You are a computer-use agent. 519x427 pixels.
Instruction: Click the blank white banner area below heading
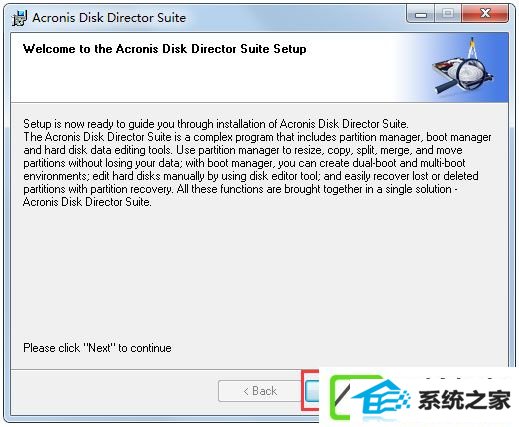pyautogui.click(x=200, y=80)
